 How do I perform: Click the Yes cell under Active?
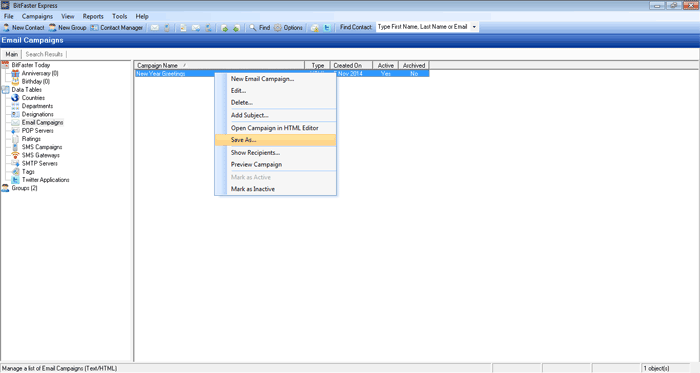(386, 74)
